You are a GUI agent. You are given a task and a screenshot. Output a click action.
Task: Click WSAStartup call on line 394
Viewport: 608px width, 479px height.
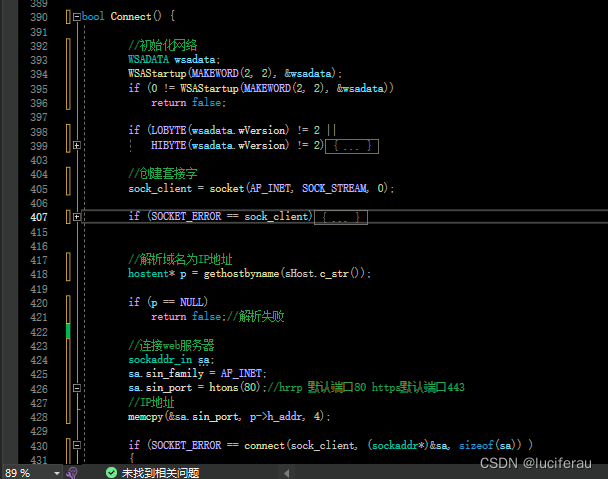click(x=157, y=73)
